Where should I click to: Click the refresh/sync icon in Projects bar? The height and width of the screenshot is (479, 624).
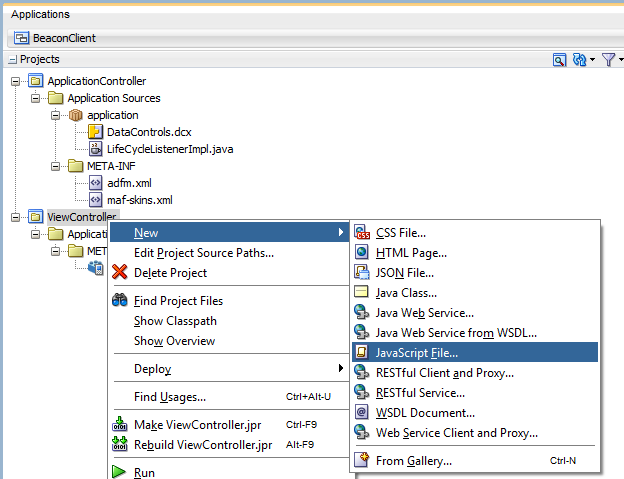[x=579, y=60]
